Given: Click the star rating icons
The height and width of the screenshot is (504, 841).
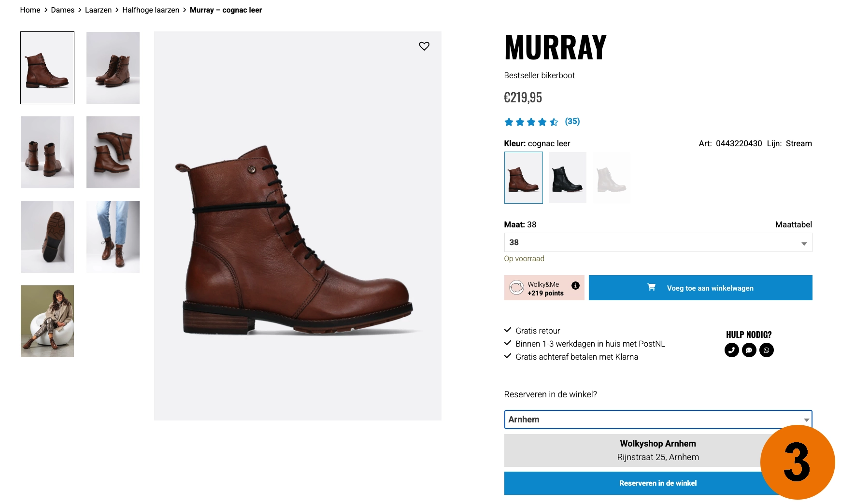Looking at the screenshot, I should tap(531, 122).
